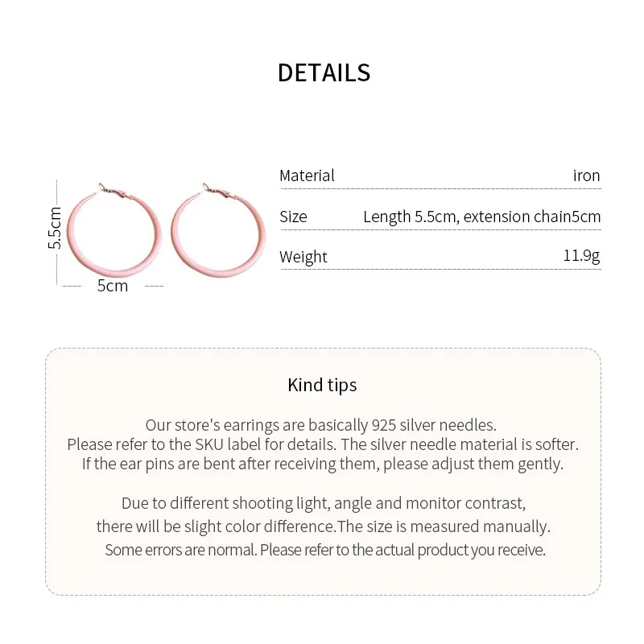
Task: Click the line about bent ear pins
Action: [x=322, y=464]
